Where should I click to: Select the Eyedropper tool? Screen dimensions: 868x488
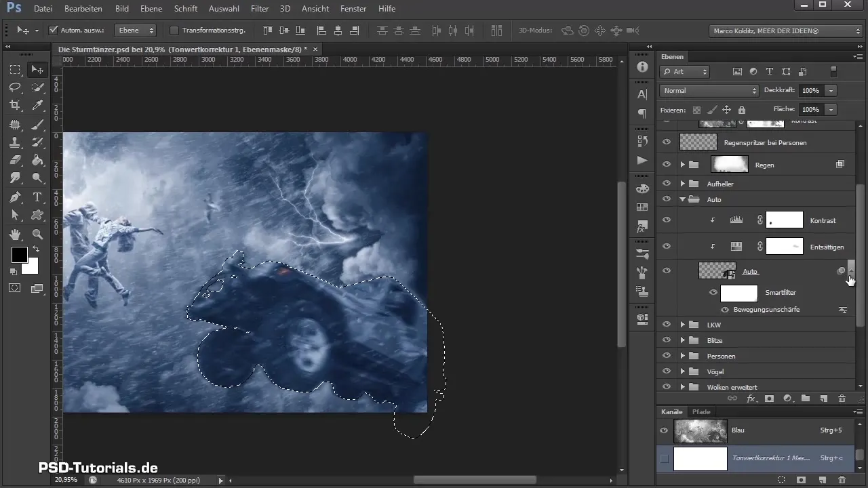click(37, 105)
